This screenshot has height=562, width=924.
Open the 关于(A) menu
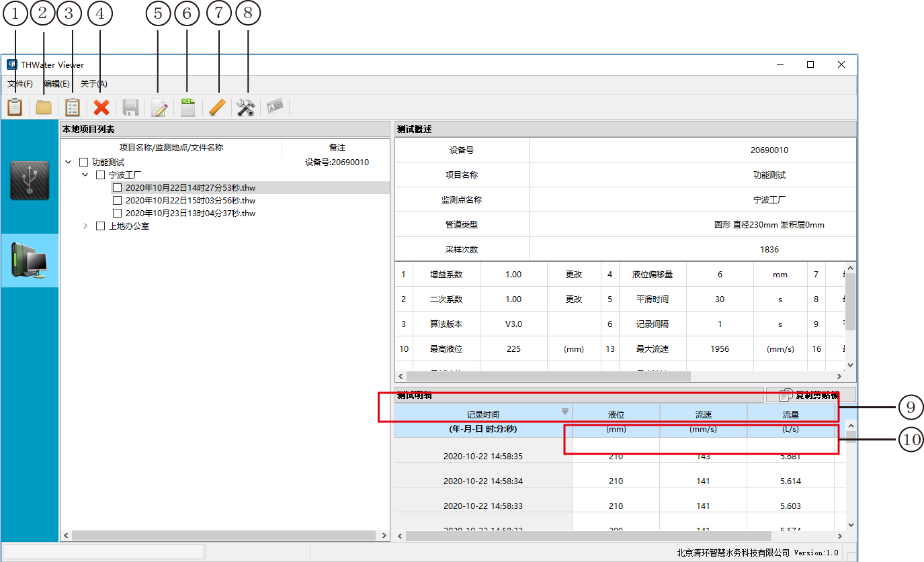(x=93, y=84)
